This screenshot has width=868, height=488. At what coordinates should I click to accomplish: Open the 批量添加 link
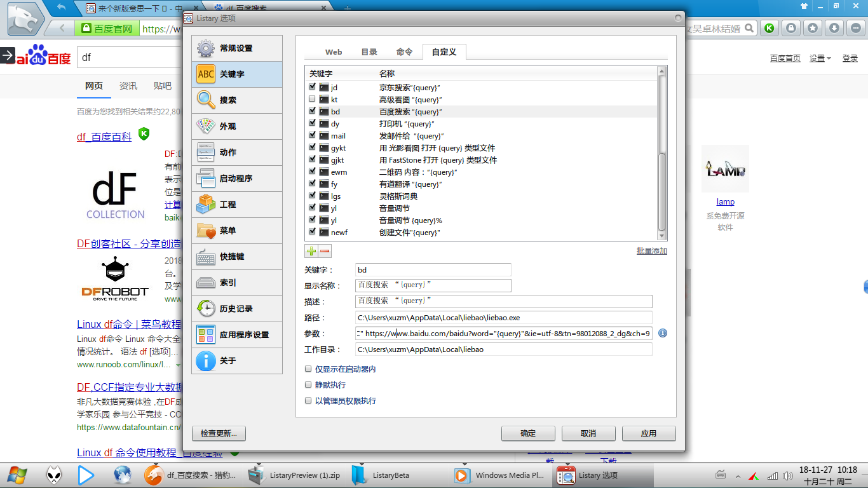652,251
